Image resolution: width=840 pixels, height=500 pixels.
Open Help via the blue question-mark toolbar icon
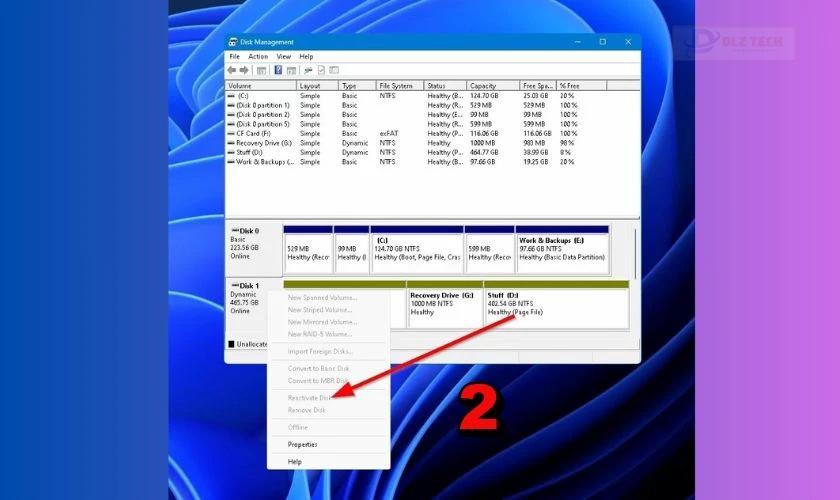coord(278,70)
